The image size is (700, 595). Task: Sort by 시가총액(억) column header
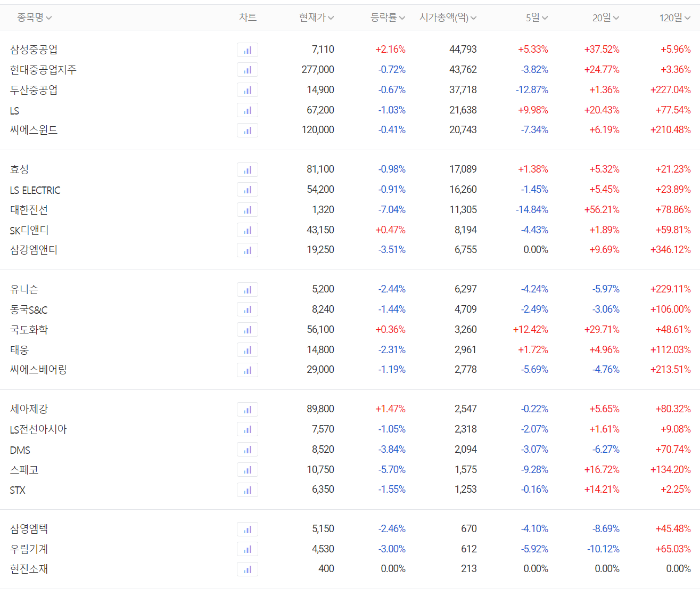(448, 18)
